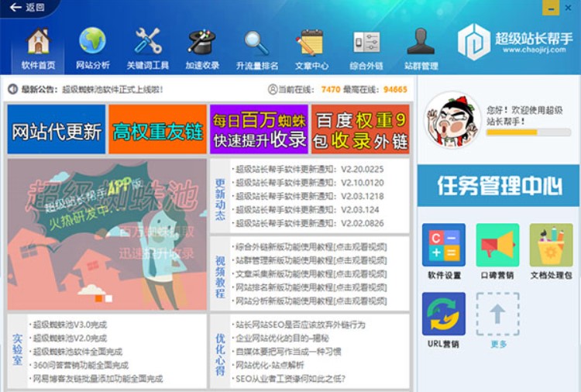Open 网易博客友链批量添加功能全面完成 entry
The width and height of the screenshot is (581, 392).
coord(98,379)
